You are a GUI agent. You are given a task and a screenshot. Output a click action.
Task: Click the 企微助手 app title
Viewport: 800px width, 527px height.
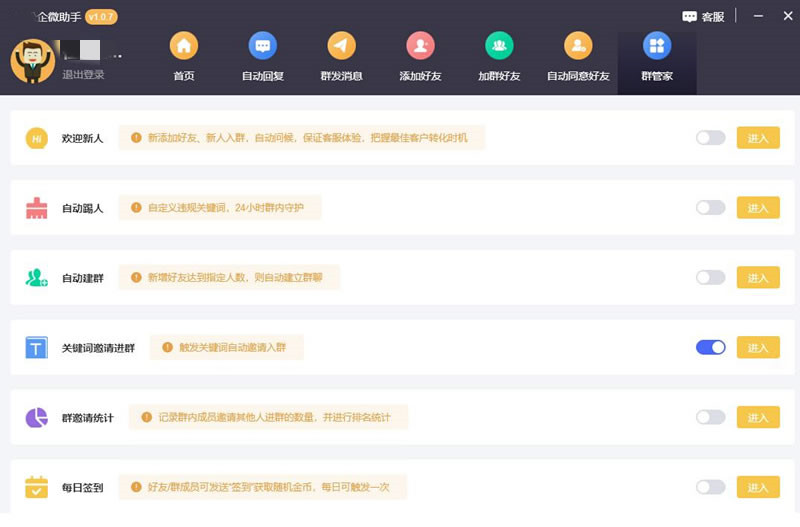click(59, 17)
